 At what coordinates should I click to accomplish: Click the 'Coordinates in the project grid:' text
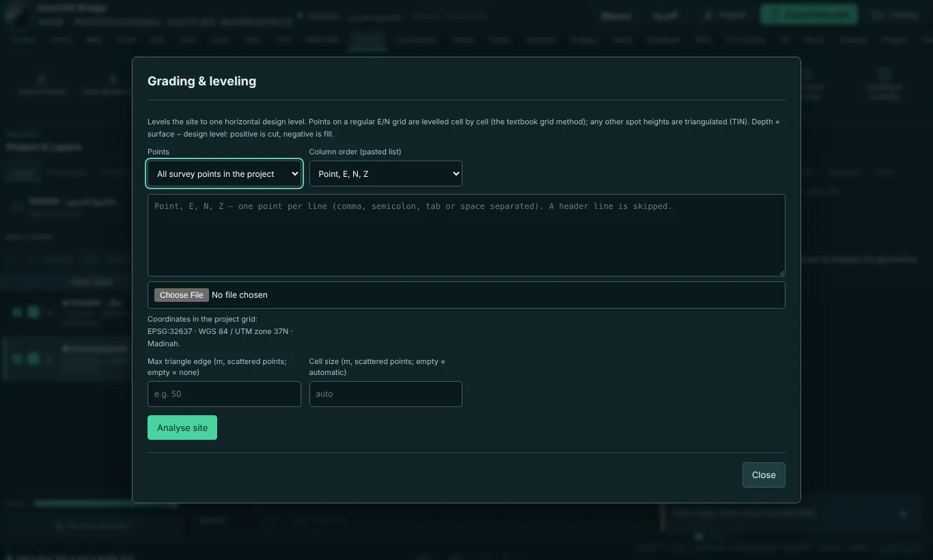(202, 319)
